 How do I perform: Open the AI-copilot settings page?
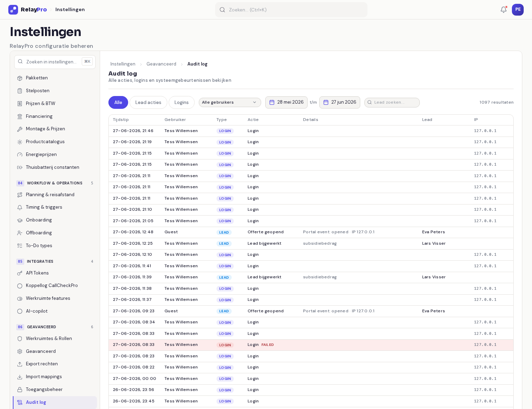tap(55, 311)
